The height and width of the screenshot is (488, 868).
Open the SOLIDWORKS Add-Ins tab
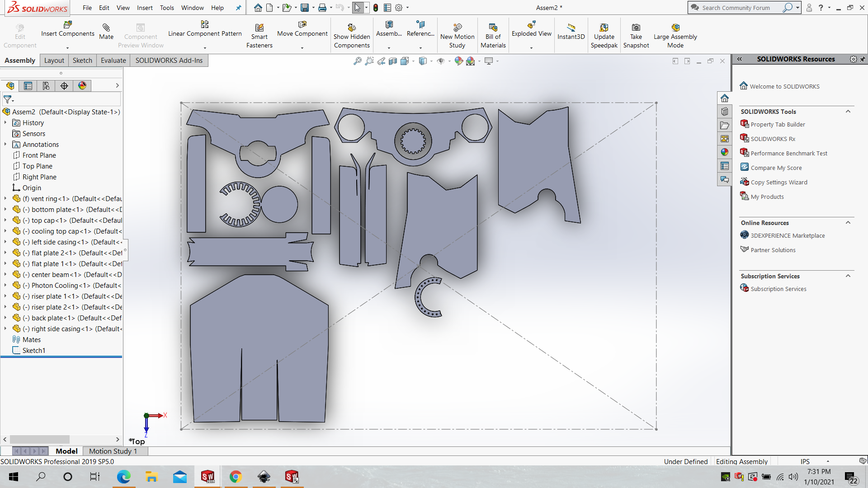point(169,61)
